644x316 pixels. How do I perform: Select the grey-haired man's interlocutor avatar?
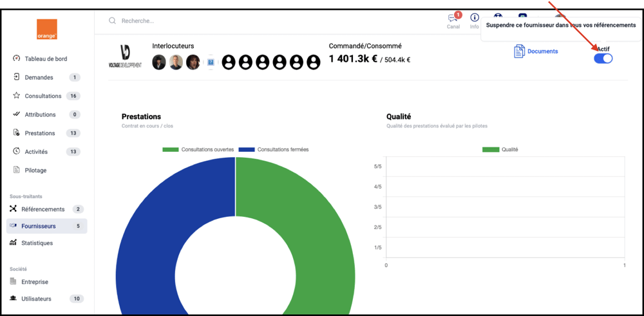[176, 62]
